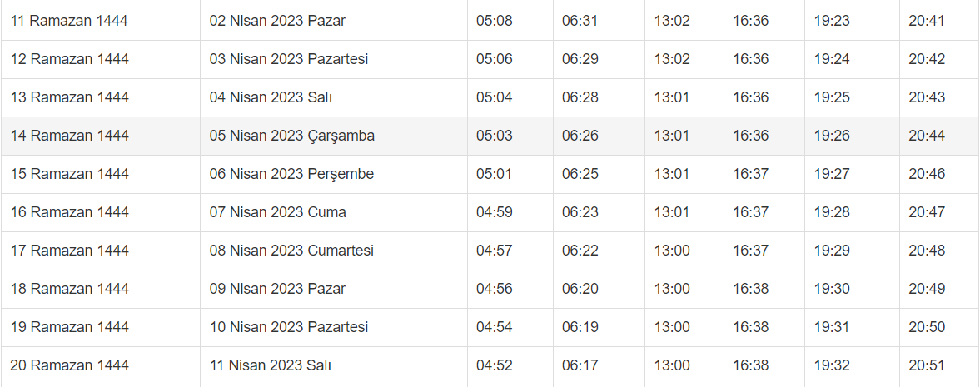
Task: Click the 05:08 time in the 02 Nisan row
Action: coord(495,21)
